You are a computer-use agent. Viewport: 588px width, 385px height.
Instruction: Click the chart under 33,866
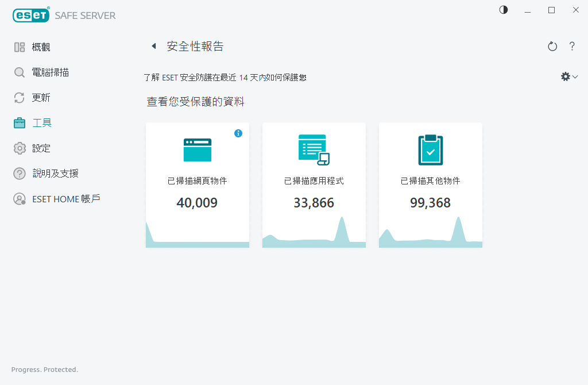coord(314,232)
